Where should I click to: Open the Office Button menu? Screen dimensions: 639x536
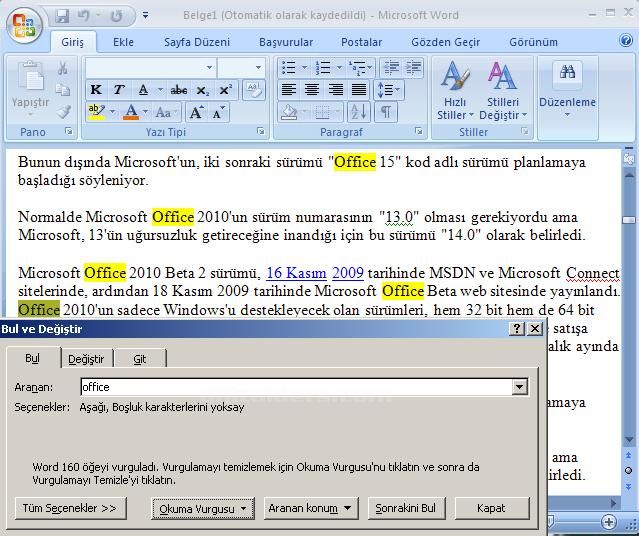point(24,25)
